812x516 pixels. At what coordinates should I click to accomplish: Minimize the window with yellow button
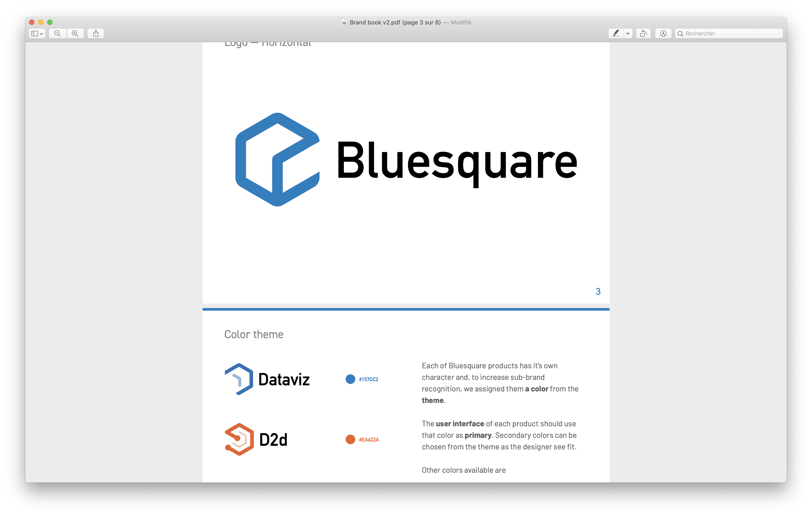click(41, 22)
